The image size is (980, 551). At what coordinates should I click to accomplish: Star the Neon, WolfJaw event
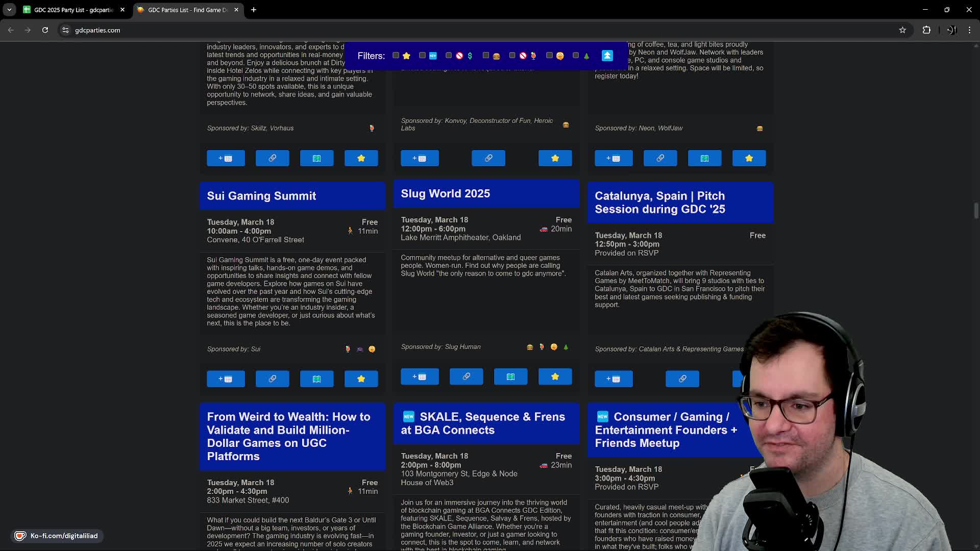(x=749, y=158)
